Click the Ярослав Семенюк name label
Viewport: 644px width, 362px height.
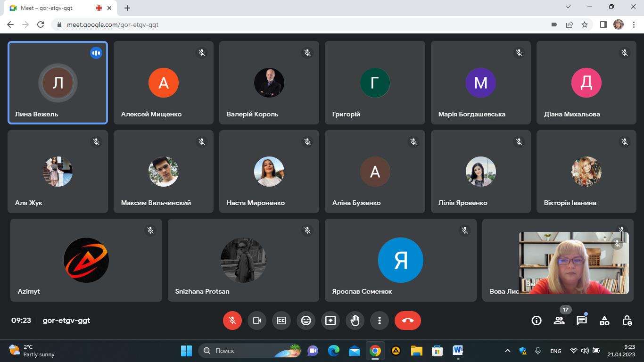[x=362, y=291]
